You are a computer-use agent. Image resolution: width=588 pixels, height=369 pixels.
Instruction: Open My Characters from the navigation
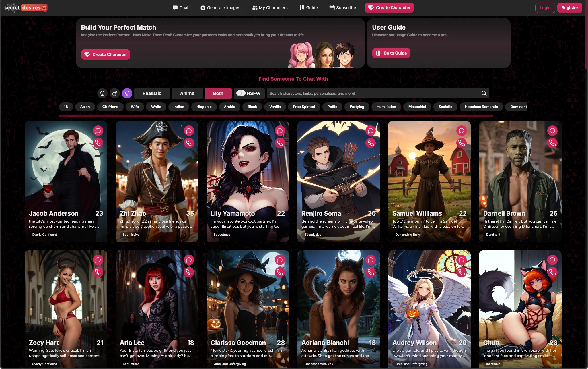pos(270,8)
